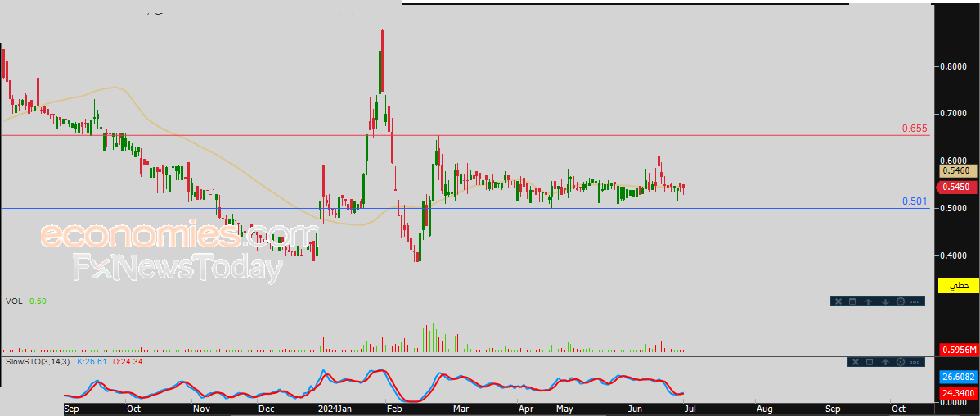Click the 24.3400 stochastic D tag
This screenshot has height=416, width=980.
pyautogui.click(x=958, y=393)
